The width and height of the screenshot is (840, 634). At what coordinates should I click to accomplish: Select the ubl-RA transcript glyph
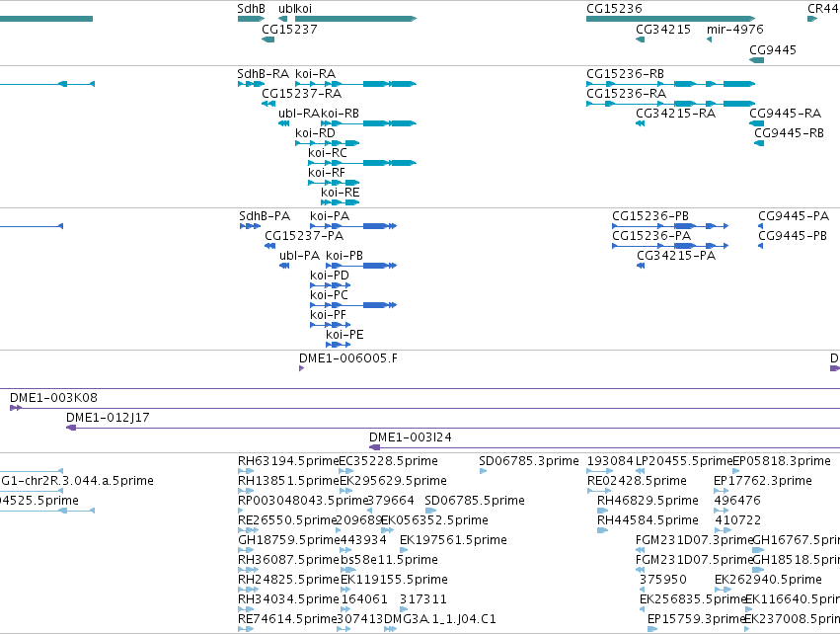click(x=284, y=123)
